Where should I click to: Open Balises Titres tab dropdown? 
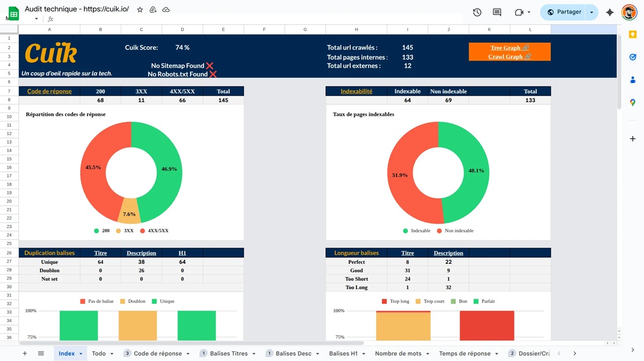click(254, 353)
